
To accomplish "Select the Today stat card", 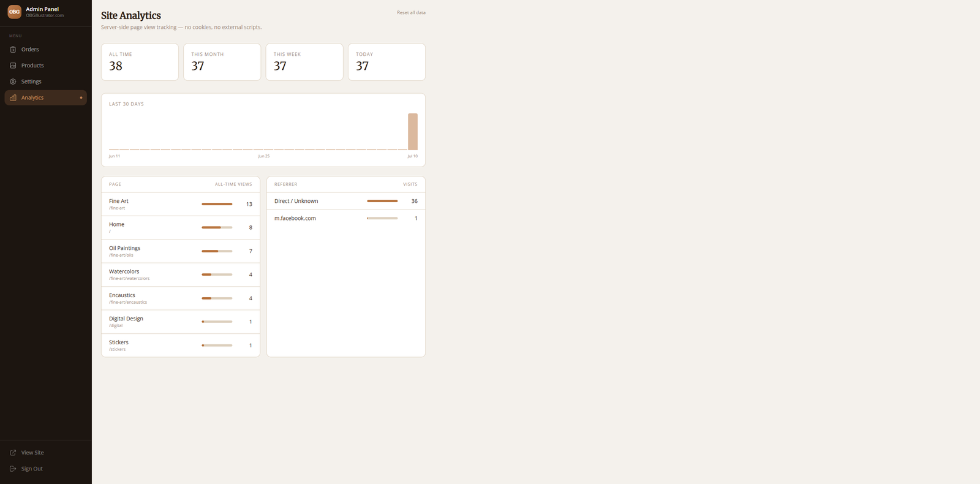I will coord(386,62).
